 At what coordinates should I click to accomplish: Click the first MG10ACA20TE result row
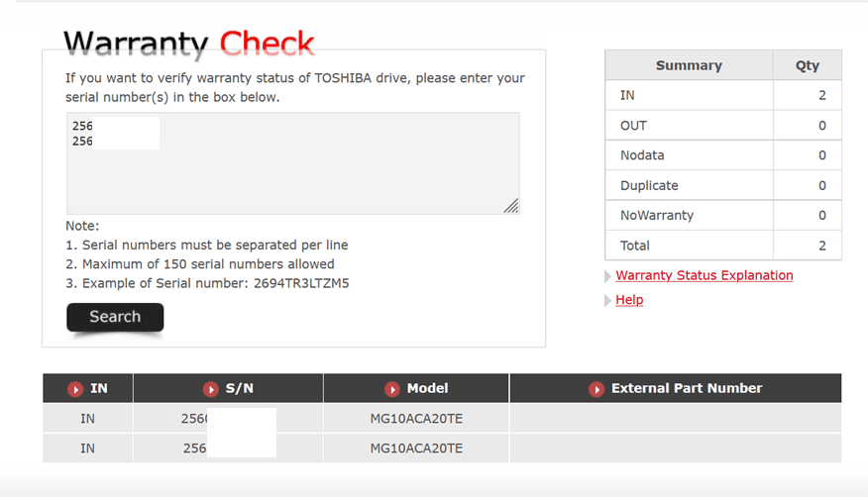[x=416, y=419]
